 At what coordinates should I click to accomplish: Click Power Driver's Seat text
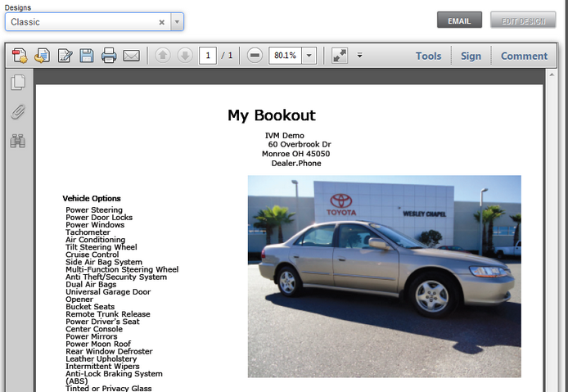102,322
